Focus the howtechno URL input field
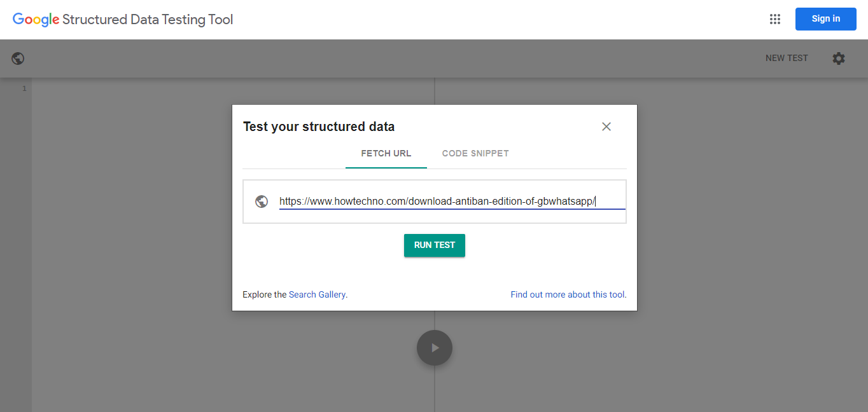Viewport: 868px width, 412px height. click(437, 202)
